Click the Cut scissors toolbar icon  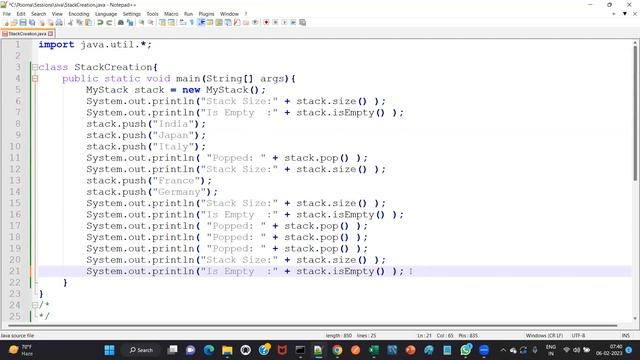[x=70, y=22]
